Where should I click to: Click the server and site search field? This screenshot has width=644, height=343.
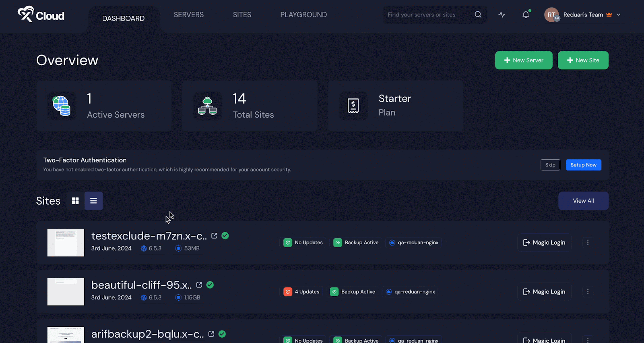click(427, 15)
